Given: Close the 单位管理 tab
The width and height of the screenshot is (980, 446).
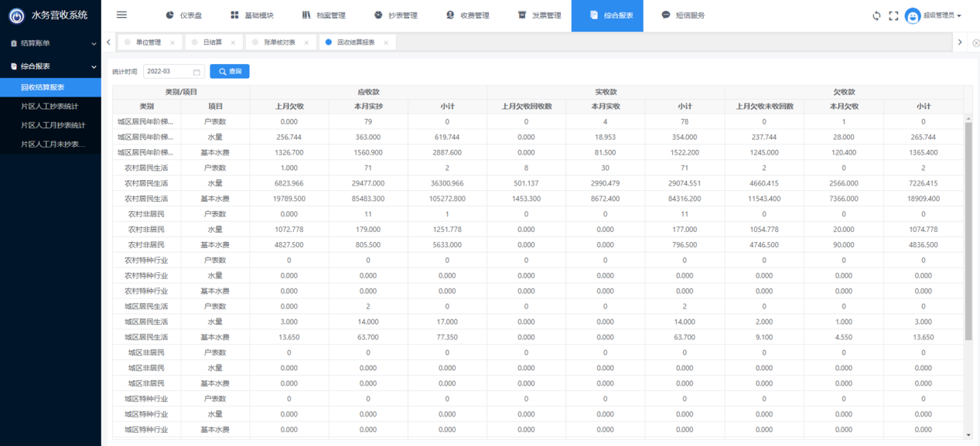Looking at the screenshot, I should (172, 43).
